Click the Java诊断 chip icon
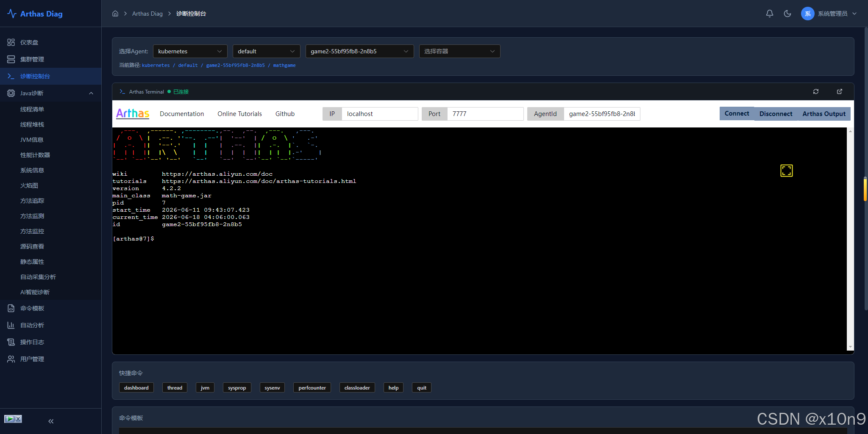Image resolution: width=868 pixels, height=434 pixels. (x=11, y=93)
